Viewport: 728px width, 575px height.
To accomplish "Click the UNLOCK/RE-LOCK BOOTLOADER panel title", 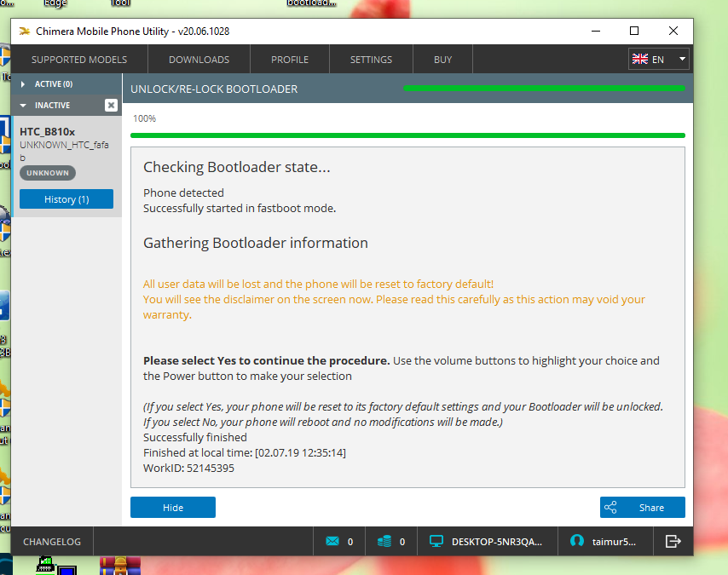I will pyautogui.click(x=214, y=89).
